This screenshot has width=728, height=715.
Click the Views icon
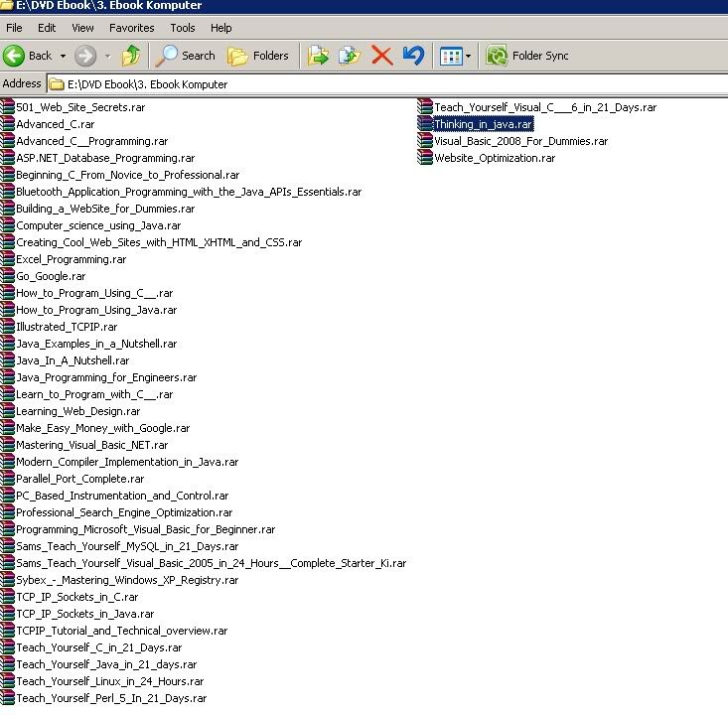451,57
